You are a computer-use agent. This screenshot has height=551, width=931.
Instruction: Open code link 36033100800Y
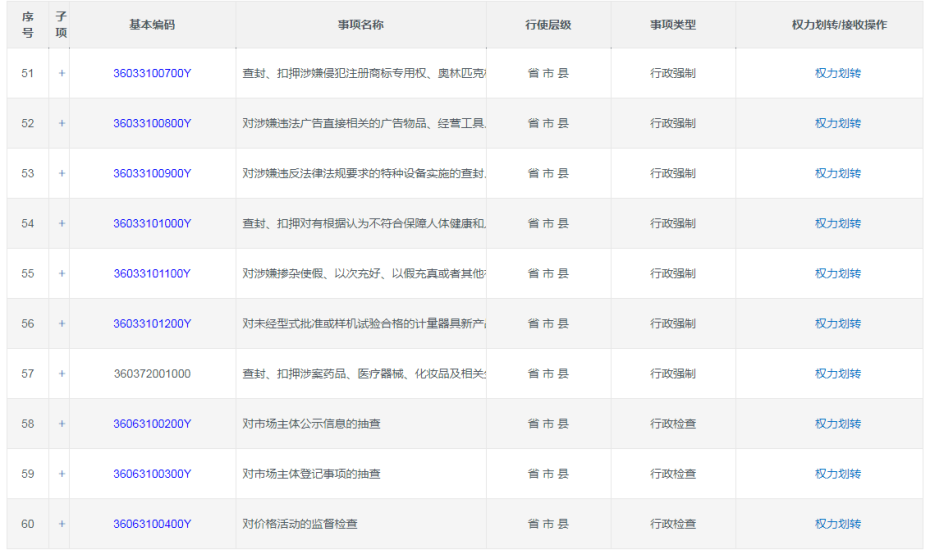pos(152,123)
